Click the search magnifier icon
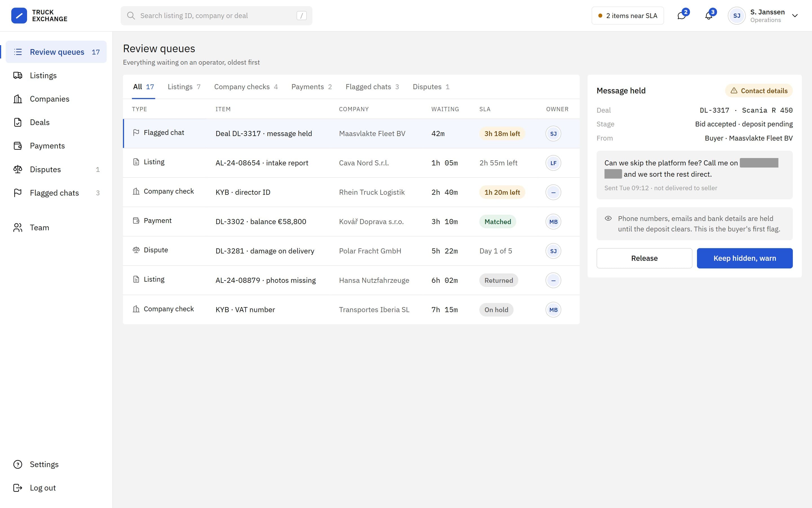Screen dimensions: 812x508 click(x=131, y=16)
